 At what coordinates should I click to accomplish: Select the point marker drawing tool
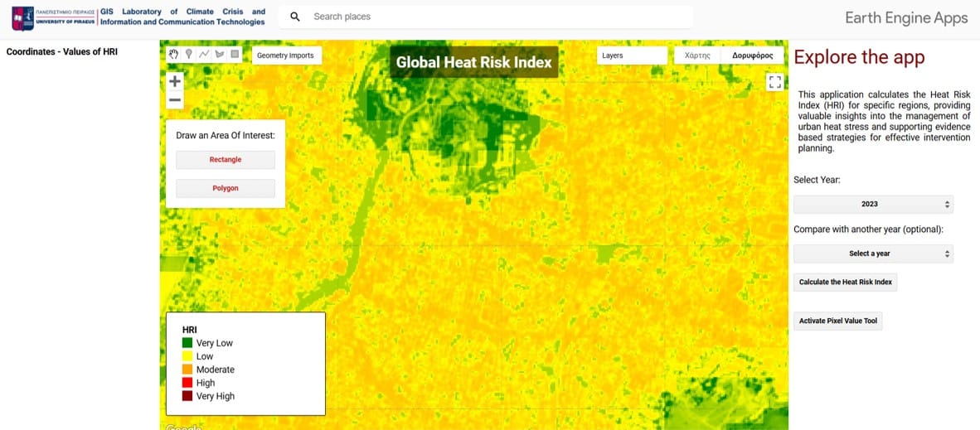click(x=189, y=55)
